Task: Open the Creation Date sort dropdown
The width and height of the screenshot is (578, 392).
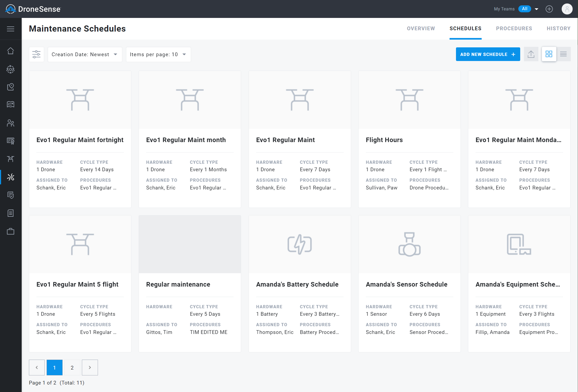Action: (85, 54)
